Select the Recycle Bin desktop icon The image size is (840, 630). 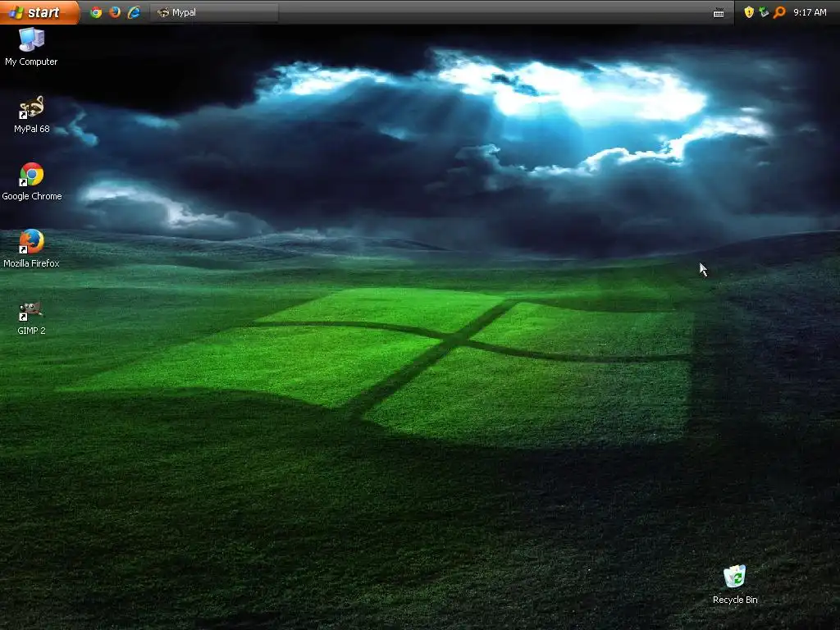pyautogui.click(x=735, y=585)
